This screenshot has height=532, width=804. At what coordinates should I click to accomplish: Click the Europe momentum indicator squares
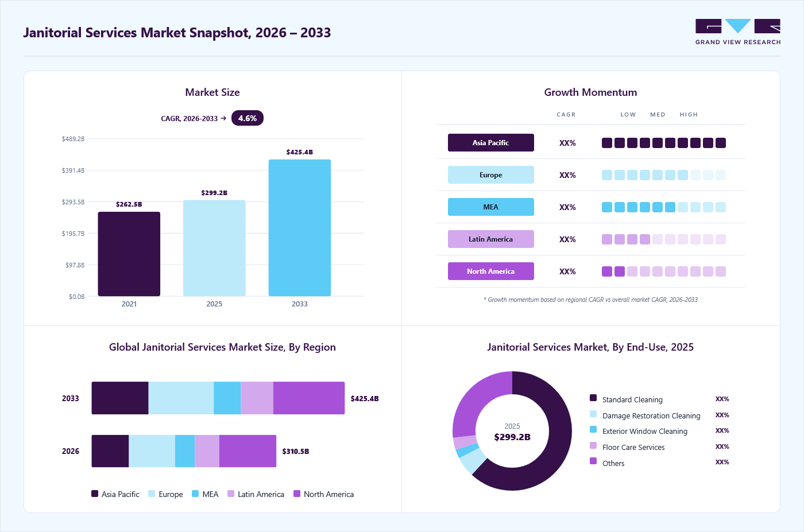click(x=664, y=175)
